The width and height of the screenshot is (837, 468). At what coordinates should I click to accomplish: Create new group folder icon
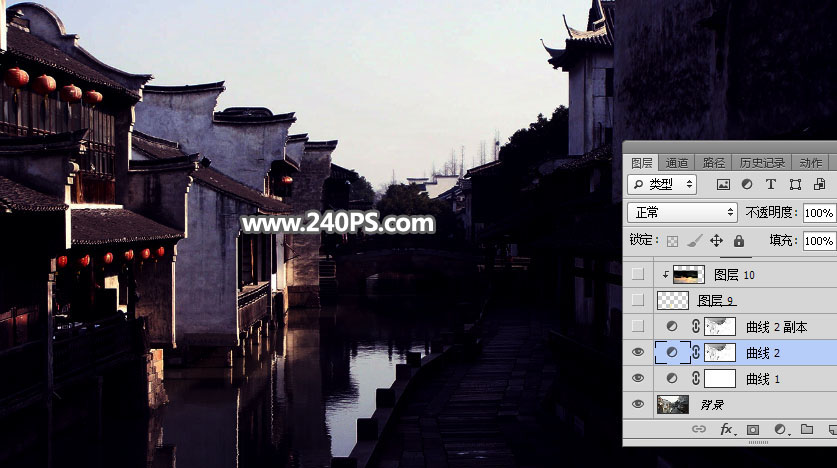click(x=807, y=429)
